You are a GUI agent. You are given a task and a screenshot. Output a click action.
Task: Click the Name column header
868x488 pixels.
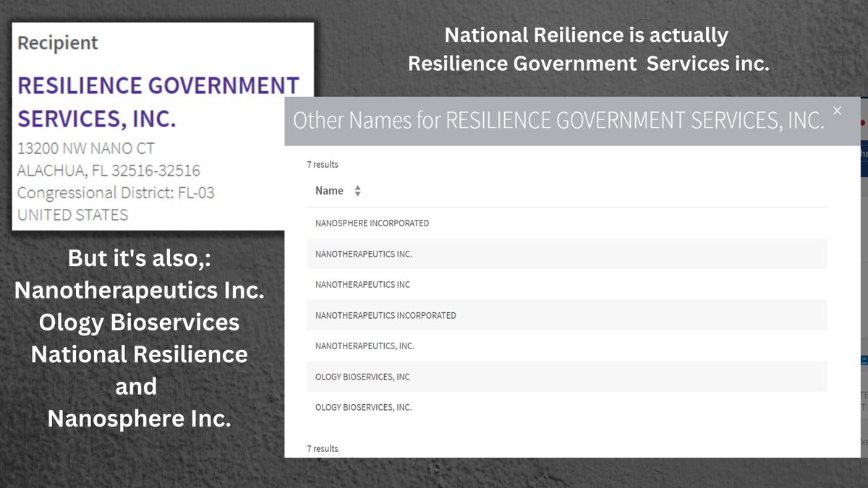(330, 191)
